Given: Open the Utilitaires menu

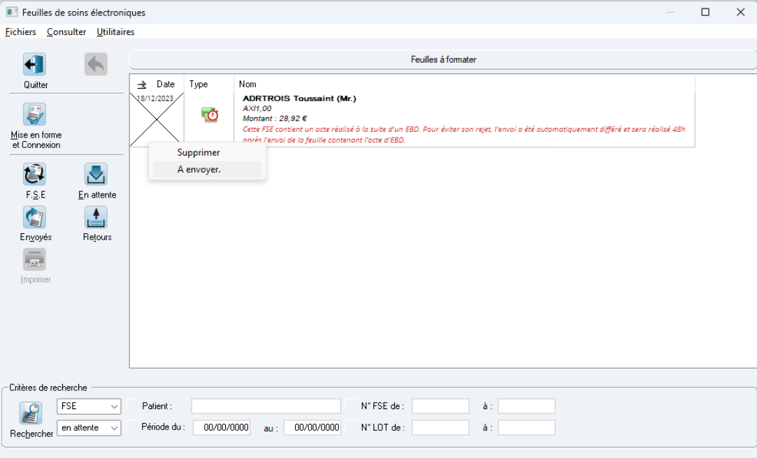Looking at the screenshot, I should tap(115, 32).
